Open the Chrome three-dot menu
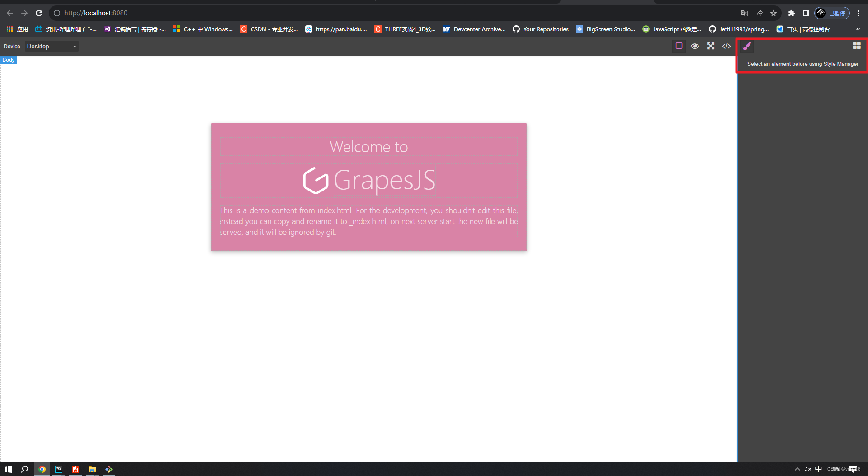Viewport: 868px width, 476px height. tap(858, 13)
